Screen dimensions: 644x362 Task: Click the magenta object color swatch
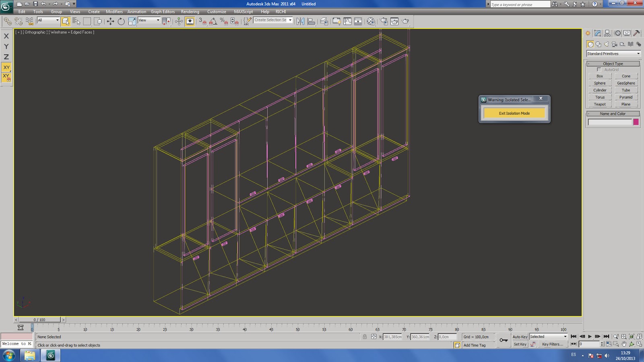pos(636,122)
